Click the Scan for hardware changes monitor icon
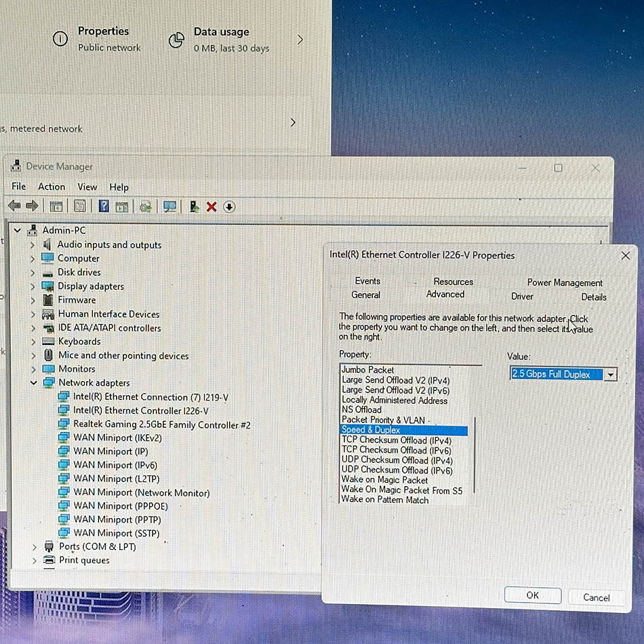This screenshot has height=644, width=644. click(169, 206)
